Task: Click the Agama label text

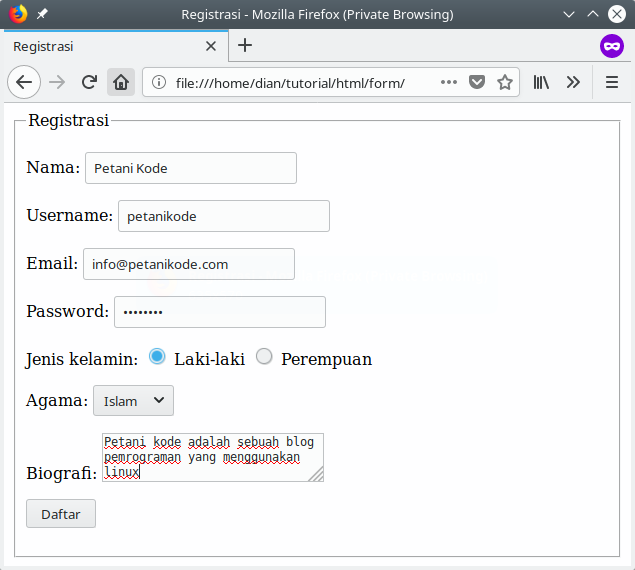Action: 57,401
